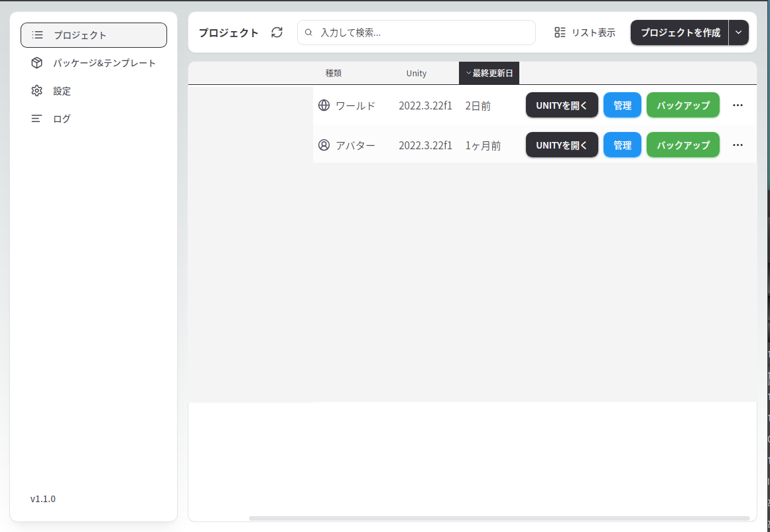
Task: Click 2022.3.22f1 in the アバター row
Action: click(x=425, y=145)
